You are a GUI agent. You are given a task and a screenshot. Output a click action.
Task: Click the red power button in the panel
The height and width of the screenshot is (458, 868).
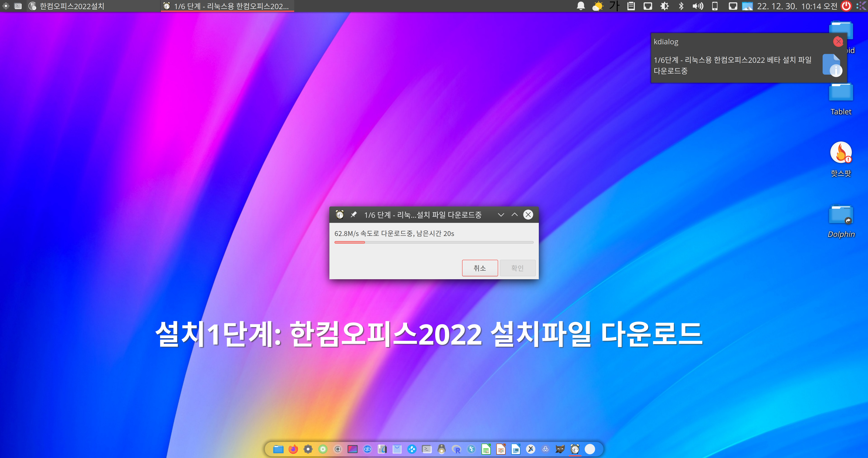846,6
